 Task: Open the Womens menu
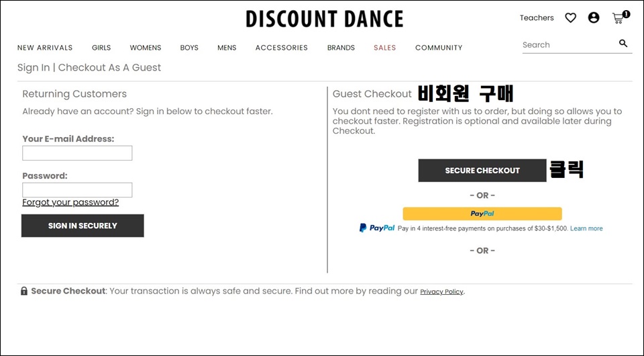146,48
